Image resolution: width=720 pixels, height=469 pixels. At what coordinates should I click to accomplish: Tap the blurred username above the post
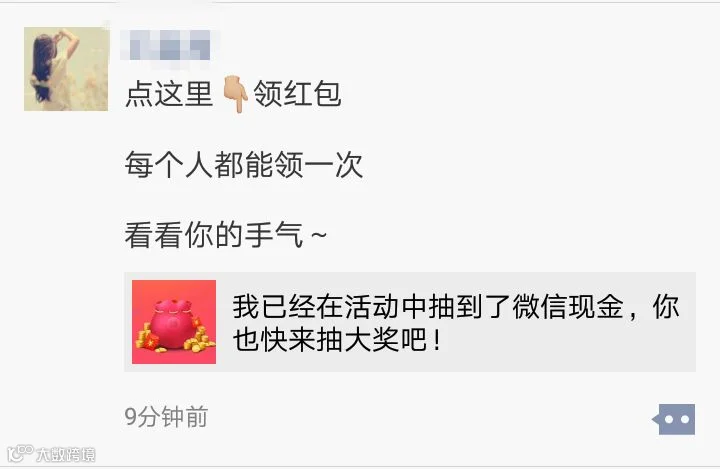coord(168,45)
